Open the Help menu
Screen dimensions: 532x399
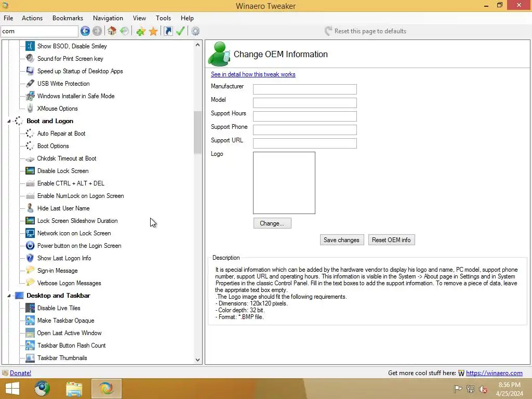(187, 18)
